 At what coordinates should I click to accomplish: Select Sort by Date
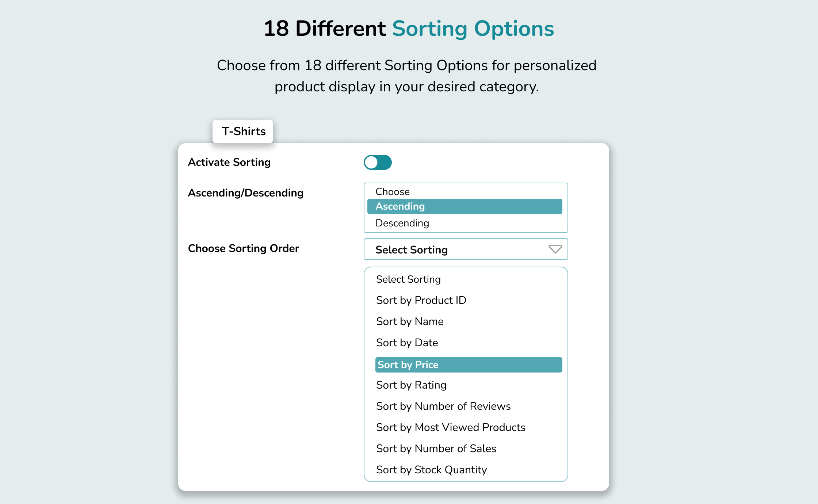click(407, 343)
